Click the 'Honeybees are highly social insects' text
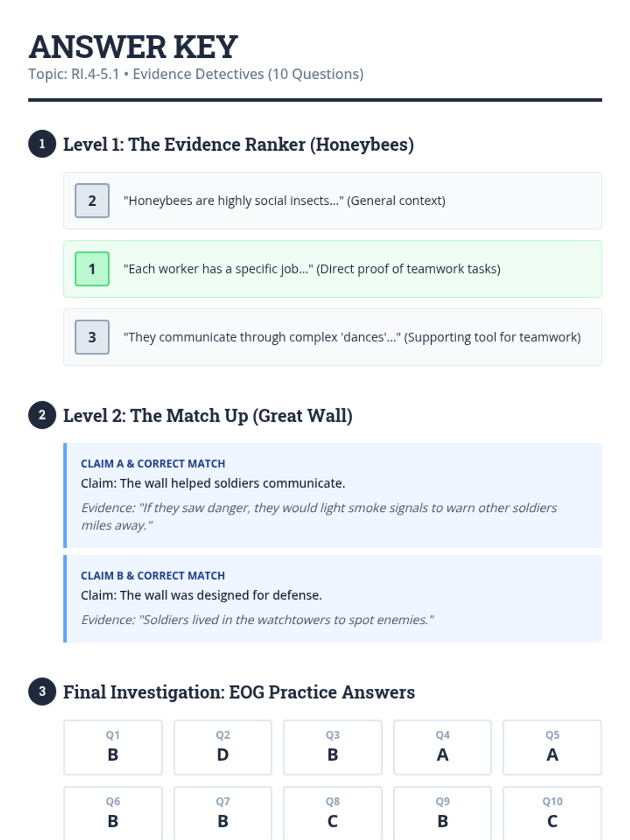Screen dimensions: 630x840 pos(284,201)
